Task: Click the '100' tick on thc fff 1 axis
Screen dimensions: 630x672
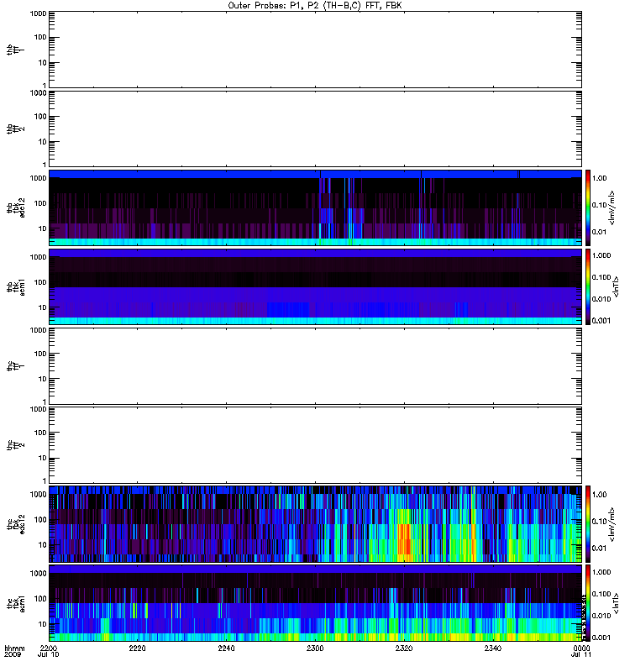Action: 40,354
